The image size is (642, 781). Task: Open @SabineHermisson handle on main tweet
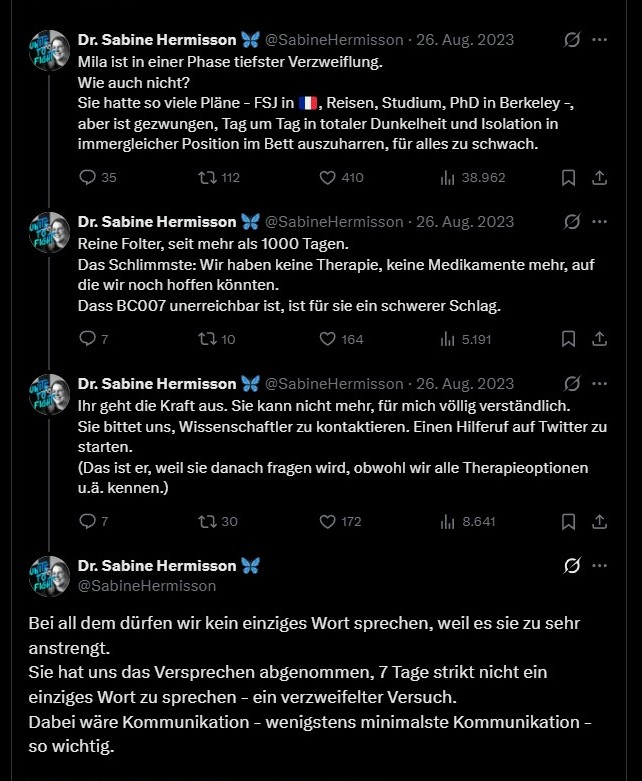[x=146, y=585]
